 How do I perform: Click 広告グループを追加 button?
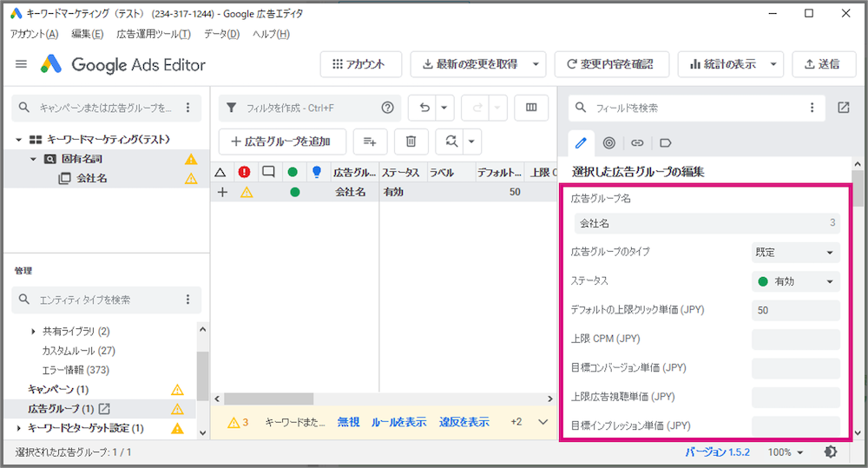click(282, 142)
